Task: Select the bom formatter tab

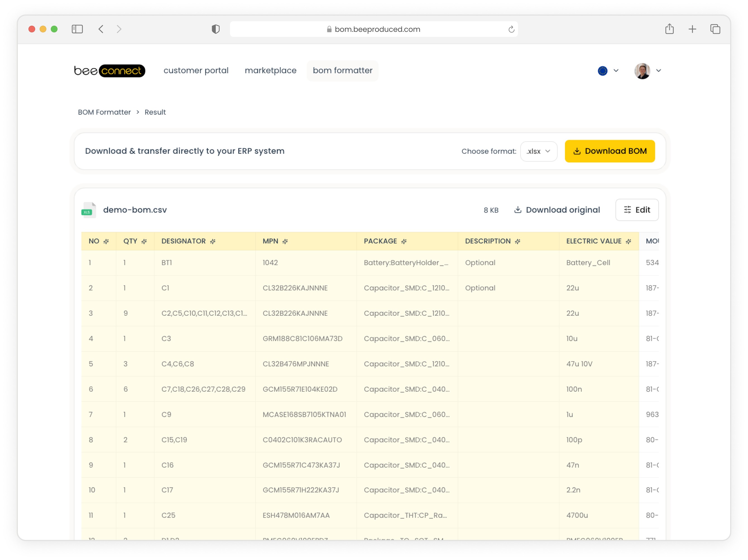Action: (342, 70)
